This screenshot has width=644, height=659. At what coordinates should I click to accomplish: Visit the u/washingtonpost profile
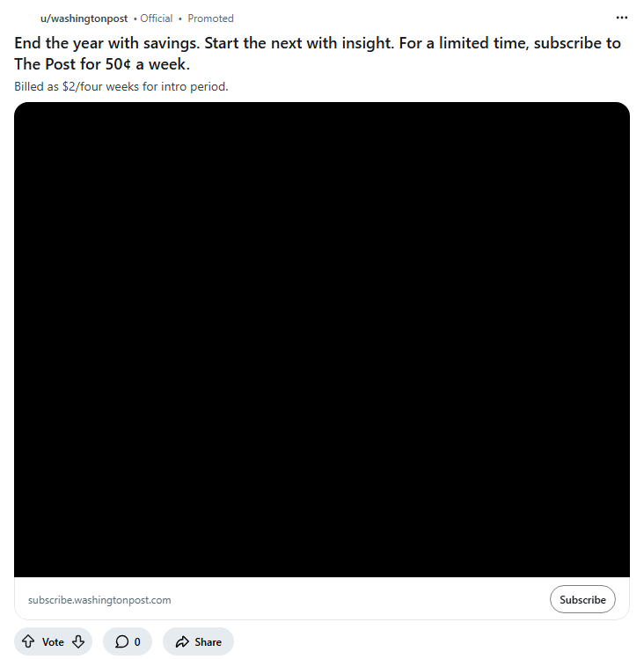click(x=84, y=18)
